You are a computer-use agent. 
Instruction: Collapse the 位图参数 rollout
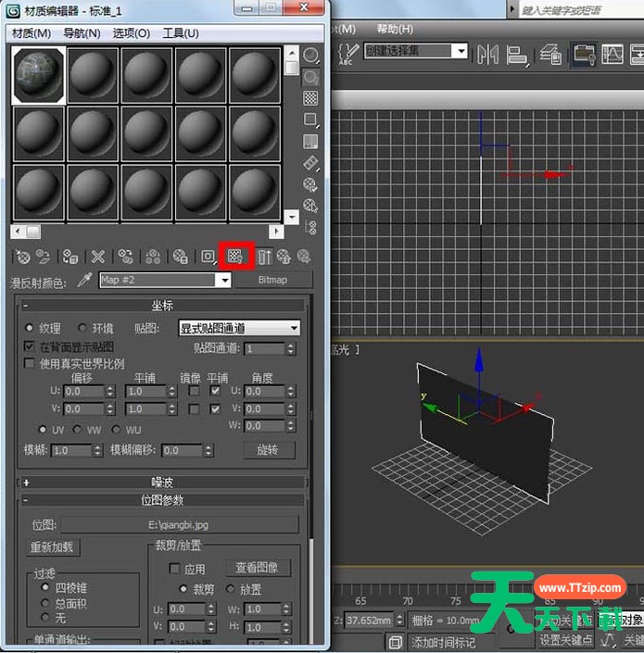click(x=163, y=500)
